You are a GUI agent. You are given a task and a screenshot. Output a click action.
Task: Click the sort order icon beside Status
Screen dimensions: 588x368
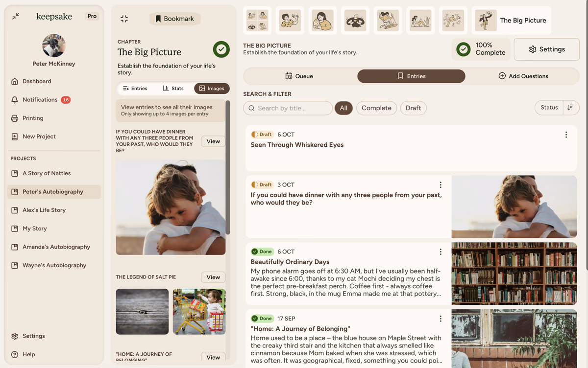click(570, 108)
